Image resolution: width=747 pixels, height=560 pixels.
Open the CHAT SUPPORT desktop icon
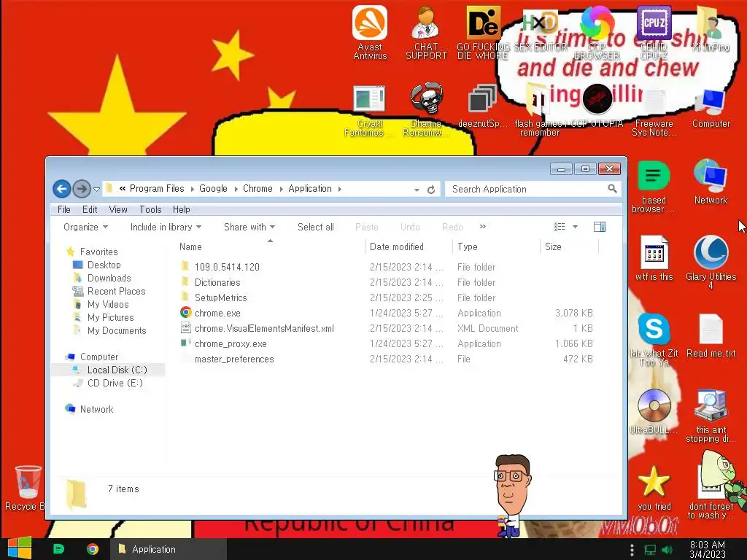[x=426, y=32]
